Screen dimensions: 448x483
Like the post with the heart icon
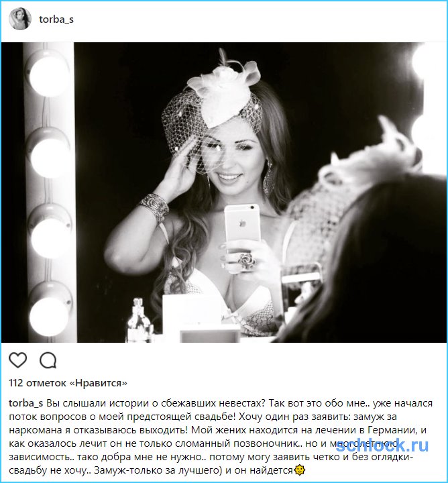point(18,360)
